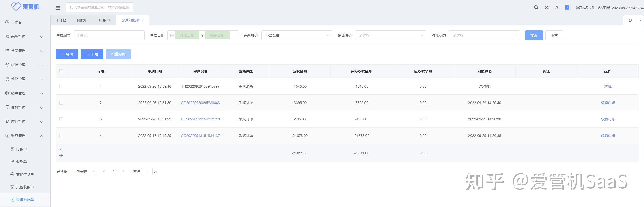Open the blue theme picker icon
Image resolution: width=644 pixels, height=207 pixels.
pyautogui.click(x=567, y=8)
